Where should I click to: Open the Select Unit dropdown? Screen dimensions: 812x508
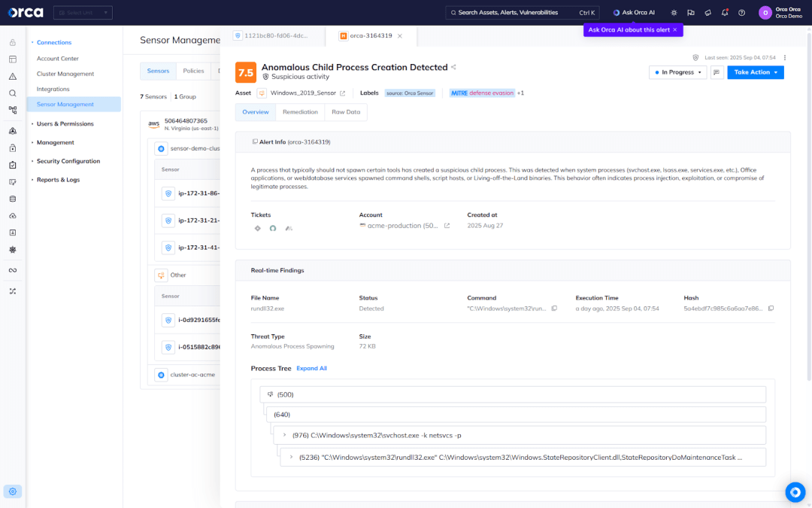tap(83, 13)
